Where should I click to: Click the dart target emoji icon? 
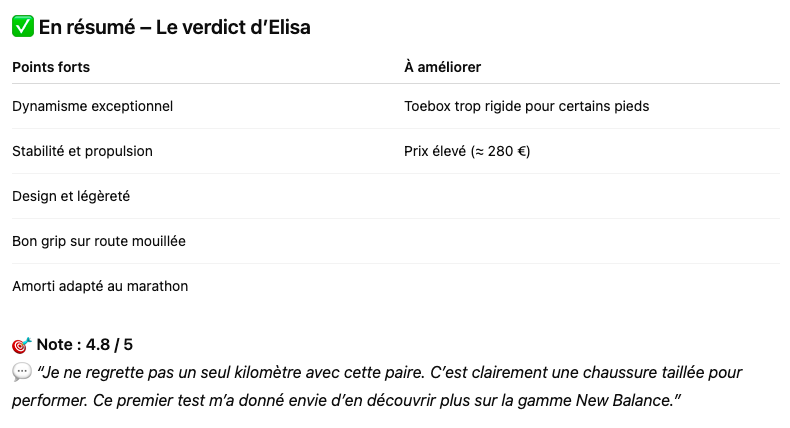22,345
